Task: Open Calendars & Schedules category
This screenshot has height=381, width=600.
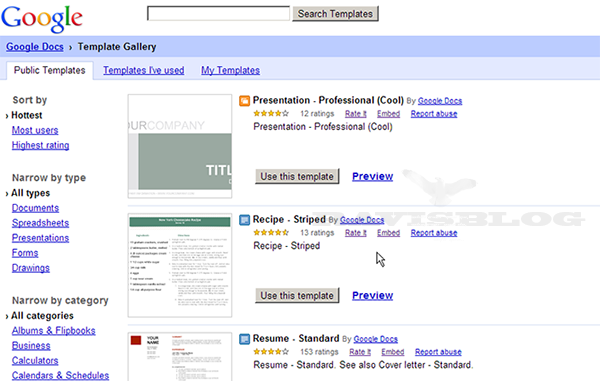Action: pyautogui.click(x=60, y=375)
